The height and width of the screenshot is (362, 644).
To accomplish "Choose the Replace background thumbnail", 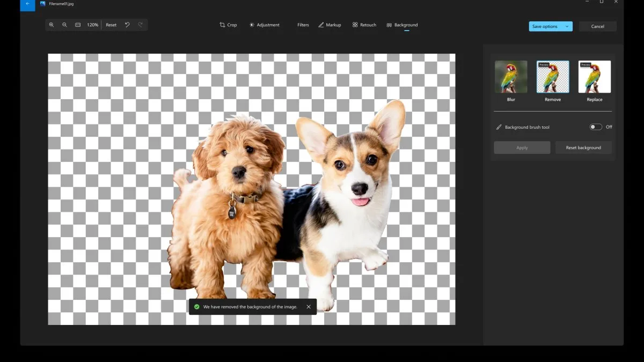I will tap(595, 77).
